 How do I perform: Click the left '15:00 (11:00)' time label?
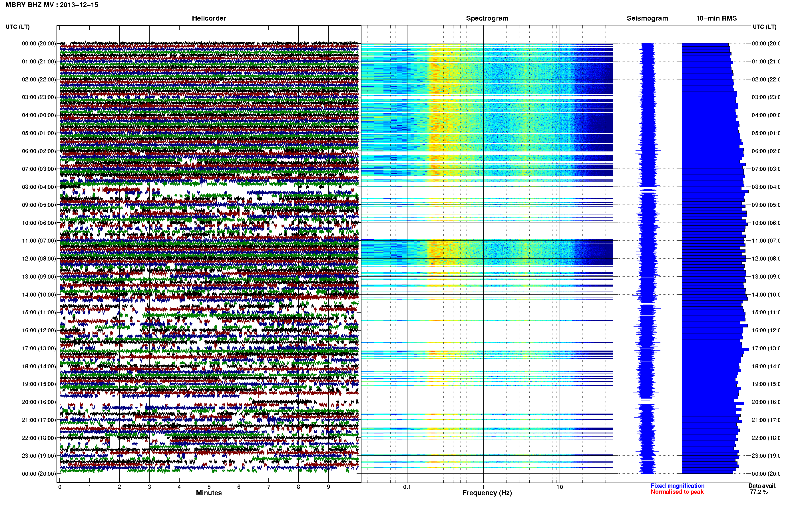point(39,313)
